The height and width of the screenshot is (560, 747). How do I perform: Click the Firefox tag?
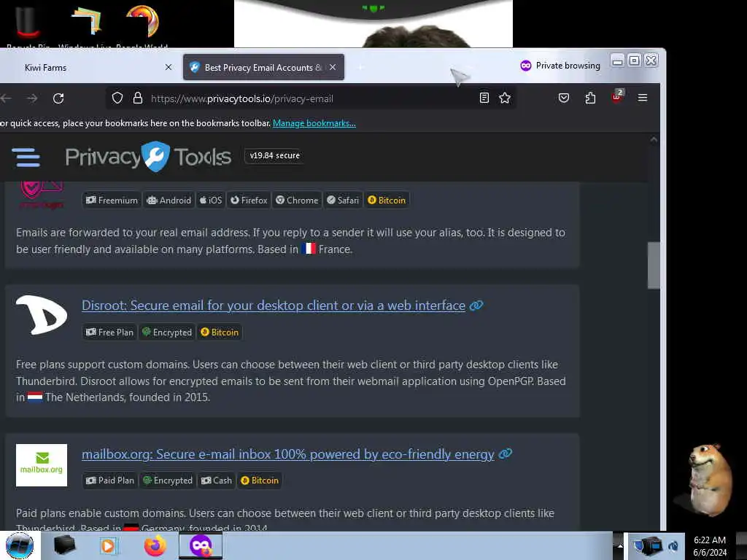coord(249,201)
